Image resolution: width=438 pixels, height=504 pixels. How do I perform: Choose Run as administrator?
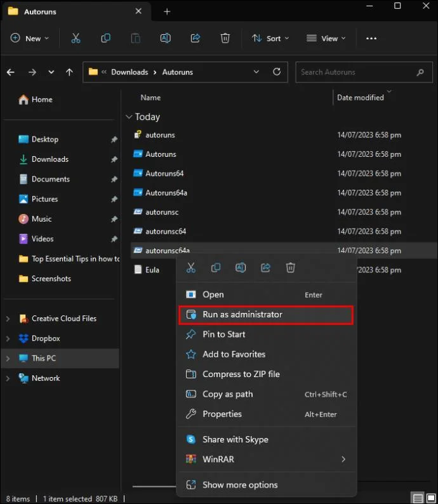267,314
